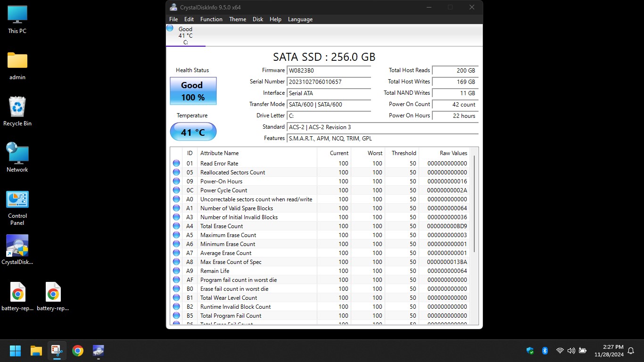644x362 pixels.
Task: Click the Windows Start button
Action: coord(15,351)
